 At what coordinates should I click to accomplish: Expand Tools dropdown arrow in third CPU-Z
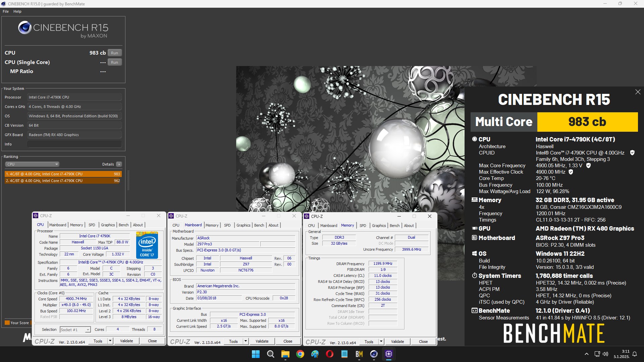(x=381, y=342)
